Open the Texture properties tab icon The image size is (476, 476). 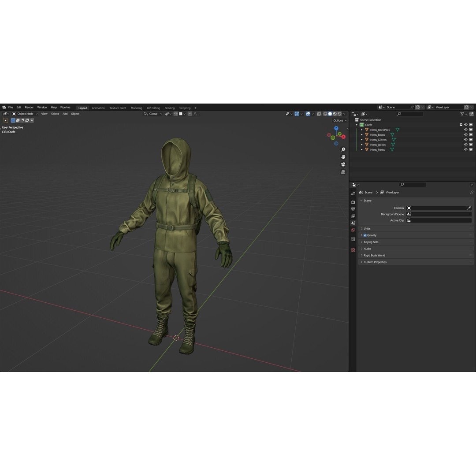(353, 250)
